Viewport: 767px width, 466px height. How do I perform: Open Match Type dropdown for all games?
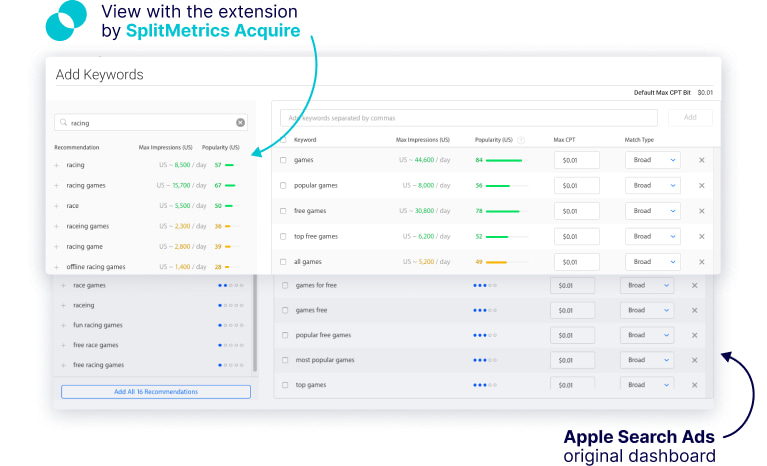(x=653, y=262)
